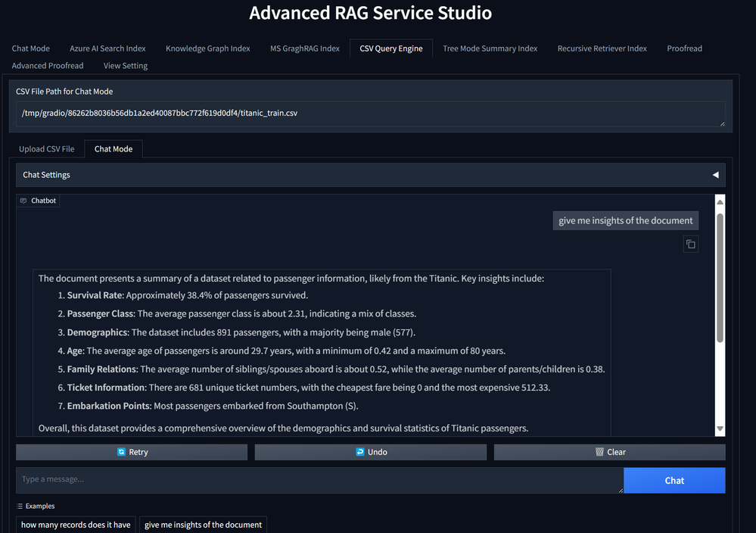756x533 pixels.
Task: Copy the user message with copy icon
Action: 690,244
